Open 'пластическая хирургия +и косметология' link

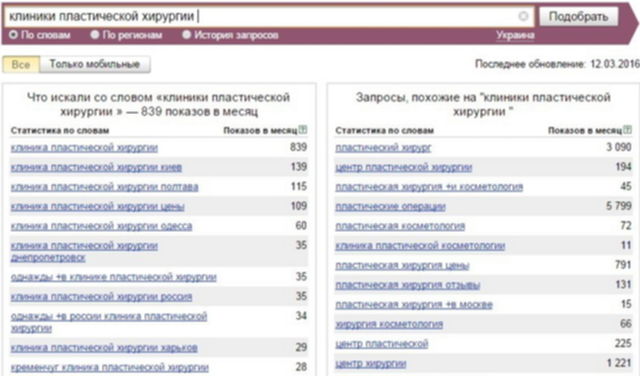[x=429, y=187]
